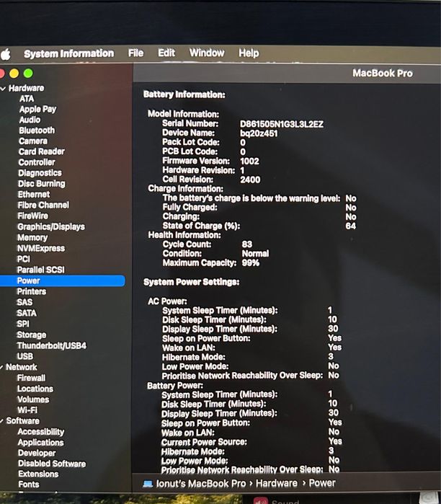
Task: Click Ionut's MacBook Pro in path bar
Action: pyautogui.click(x=201, y=483)
